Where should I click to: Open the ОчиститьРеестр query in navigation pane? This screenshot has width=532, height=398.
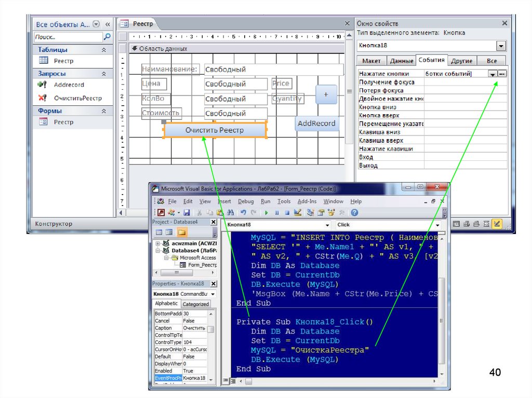tap(78, 98)
